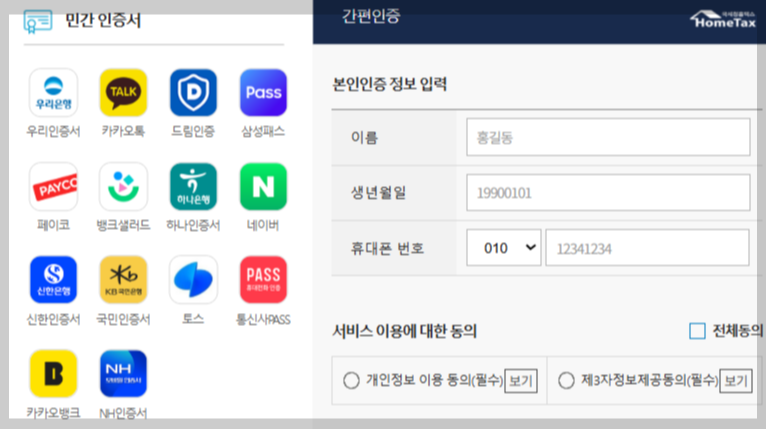Select the 하나인증서 Hana Bank icon
Image resolution: width=766 pixels, height=429 pixels.
193,187
